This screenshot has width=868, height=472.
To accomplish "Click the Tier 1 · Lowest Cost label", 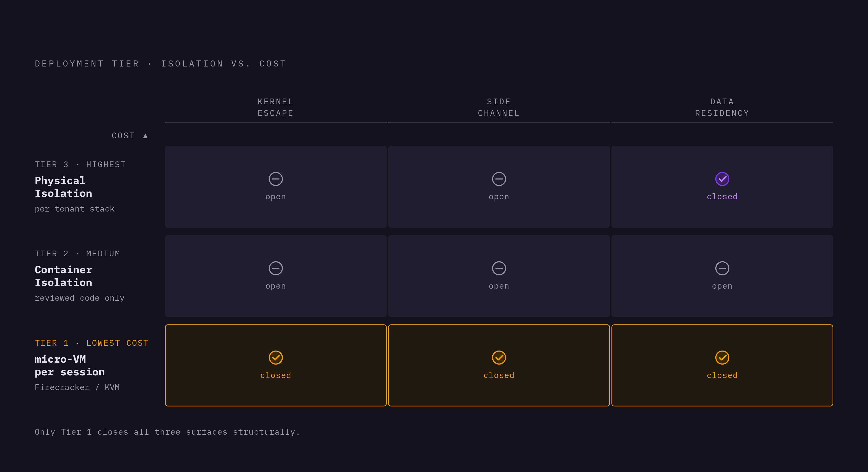I will 92,343.
